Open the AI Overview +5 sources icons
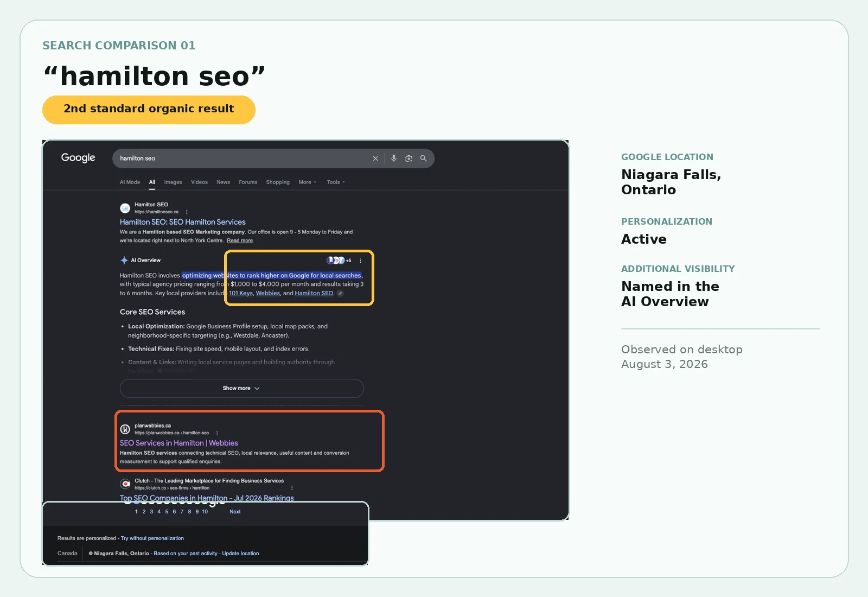The image size is (868, 597). pos(339,261)
